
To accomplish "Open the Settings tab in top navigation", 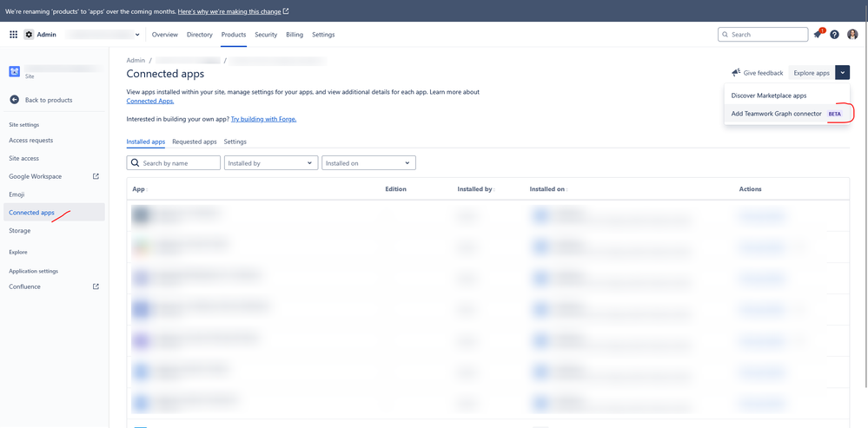I will 323,34.
